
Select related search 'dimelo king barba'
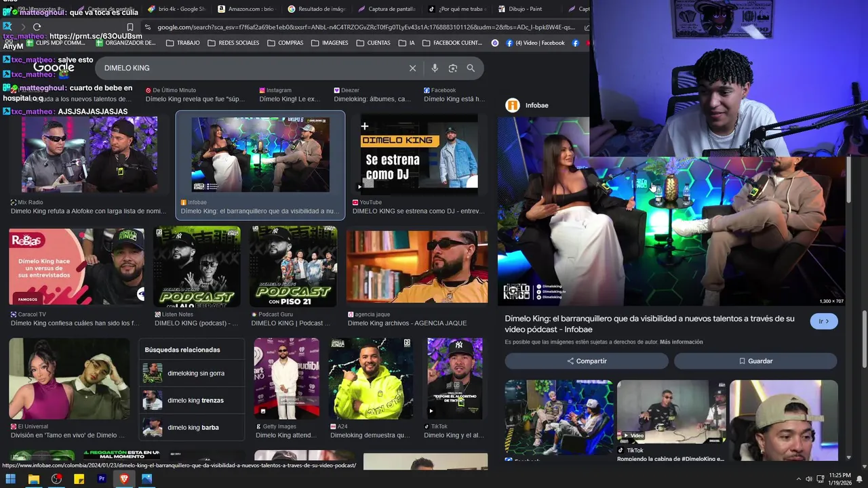click(192, 428)
